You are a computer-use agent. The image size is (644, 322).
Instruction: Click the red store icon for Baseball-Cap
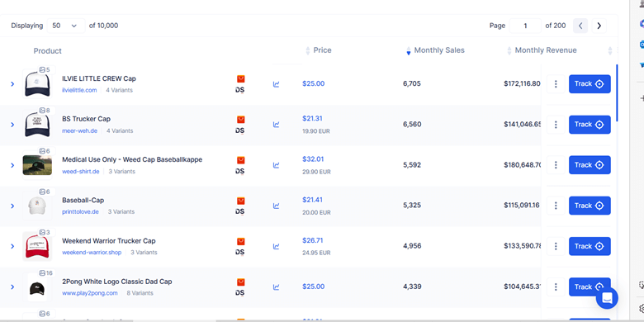pyautogui.click(x=241, y=201)
